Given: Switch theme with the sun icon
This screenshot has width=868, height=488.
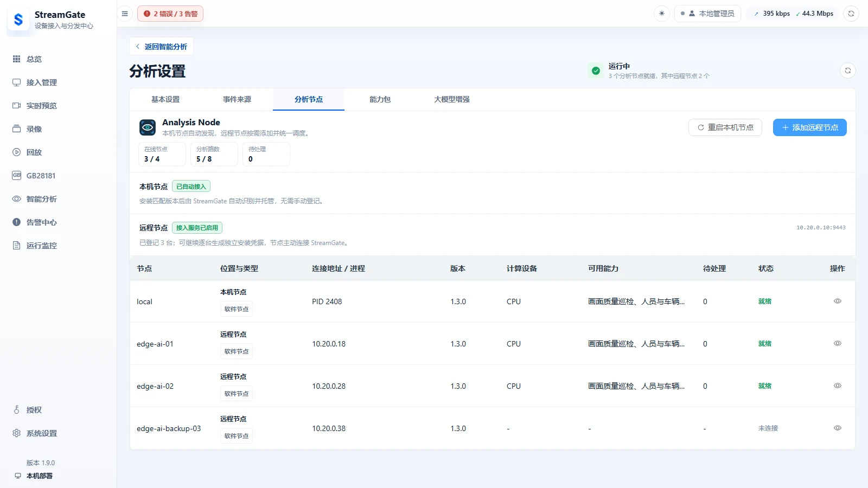Looking at the screenshot, I should tap(662, 14).
